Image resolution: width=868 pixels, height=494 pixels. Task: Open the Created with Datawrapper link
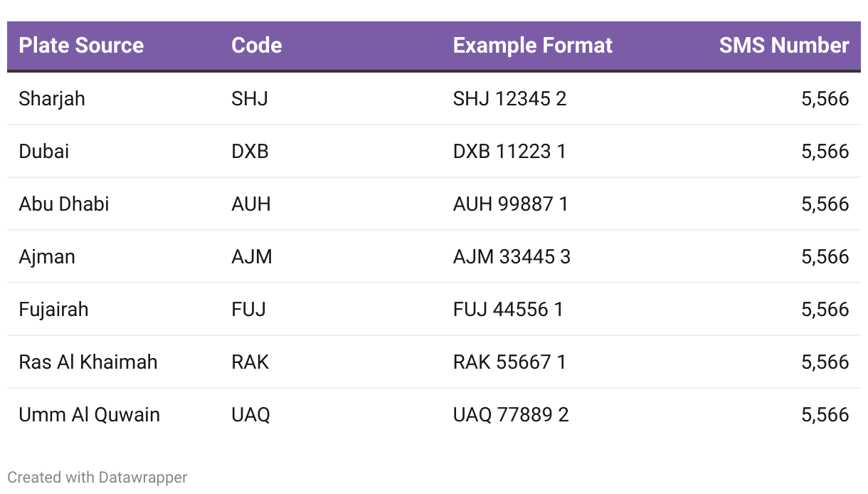point(97,477)
